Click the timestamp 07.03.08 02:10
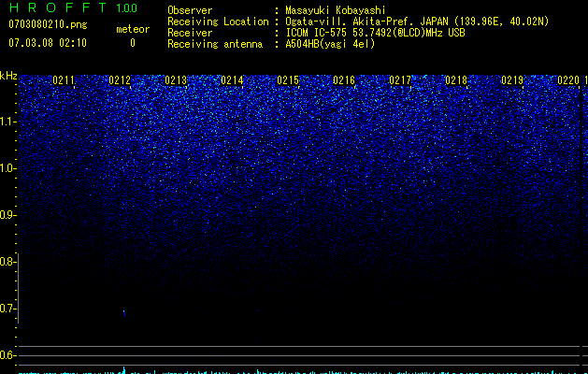Viewport: 588px width, 374px height. click(x=48, y=43)
